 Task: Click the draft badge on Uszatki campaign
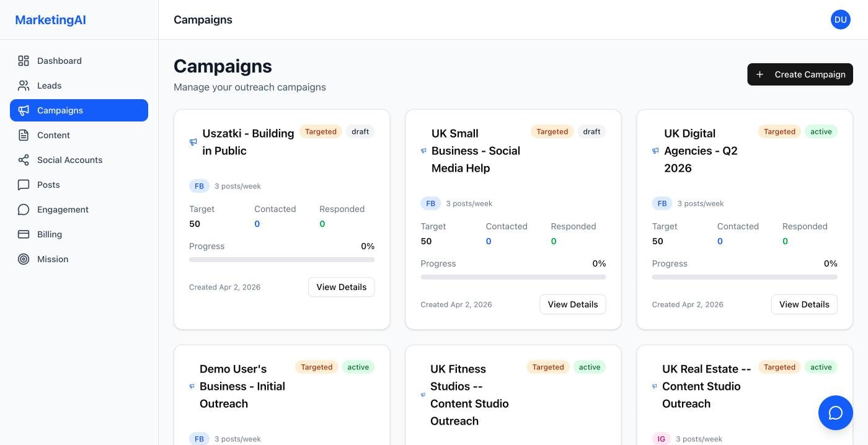tap(360, 131)
